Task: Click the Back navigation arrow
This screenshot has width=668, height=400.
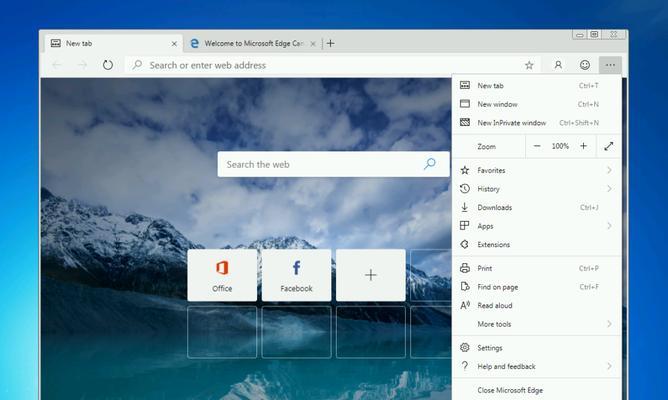Action: (x=57, y=65)
